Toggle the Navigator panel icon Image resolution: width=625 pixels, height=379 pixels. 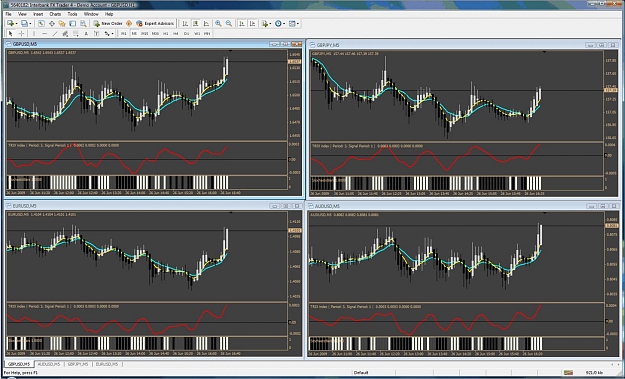62,24
